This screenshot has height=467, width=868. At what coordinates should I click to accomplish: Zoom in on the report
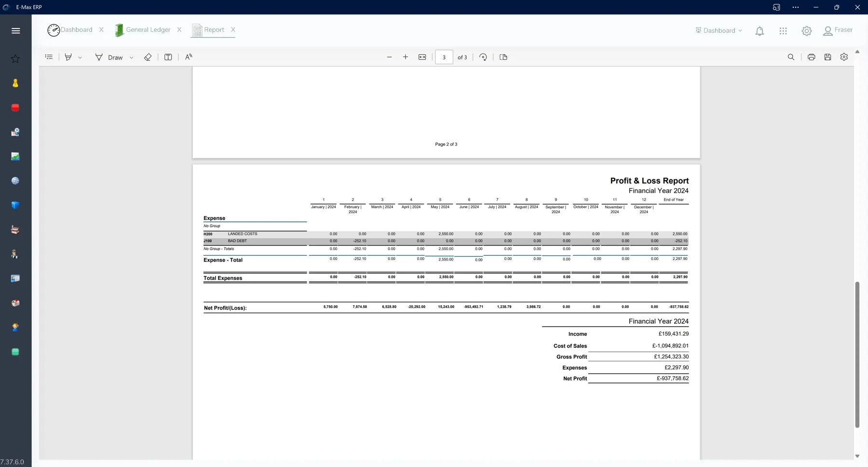click(406, 57)
